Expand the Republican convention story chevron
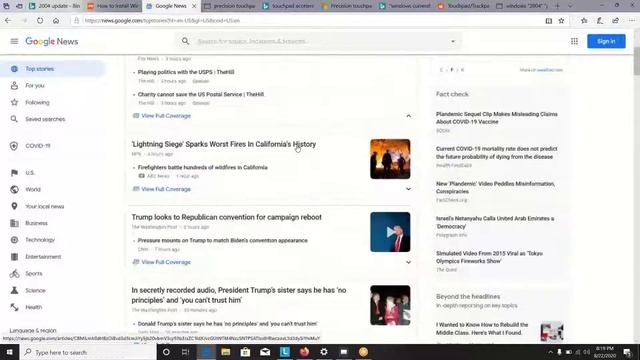 click(x=409, y=262)
